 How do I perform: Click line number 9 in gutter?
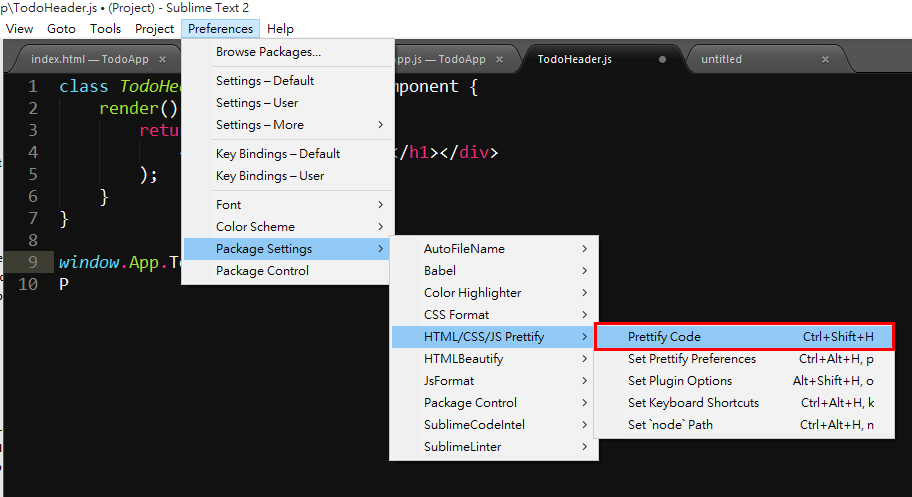33,262
